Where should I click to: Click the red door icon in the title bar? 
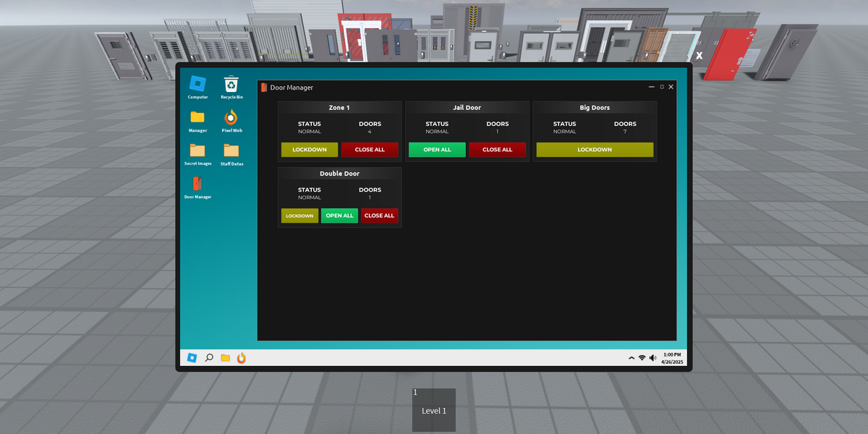264,88
